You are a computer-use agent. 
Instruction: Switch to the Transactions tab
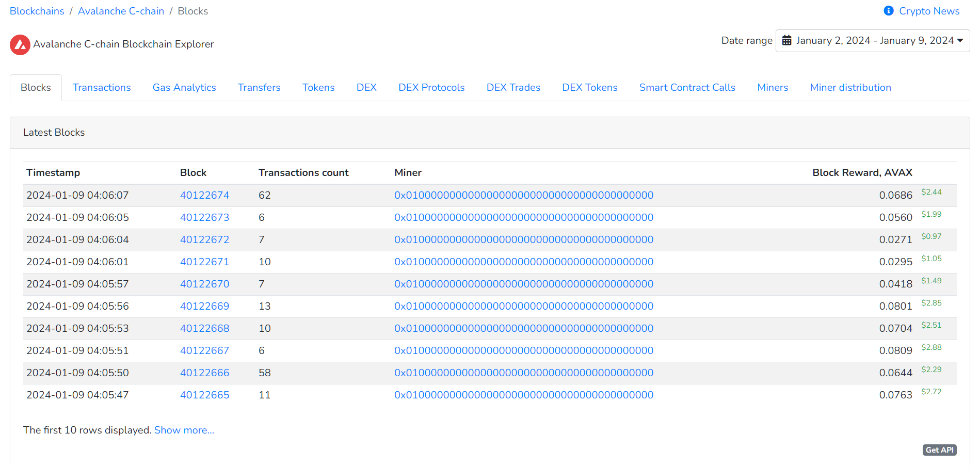102,88
